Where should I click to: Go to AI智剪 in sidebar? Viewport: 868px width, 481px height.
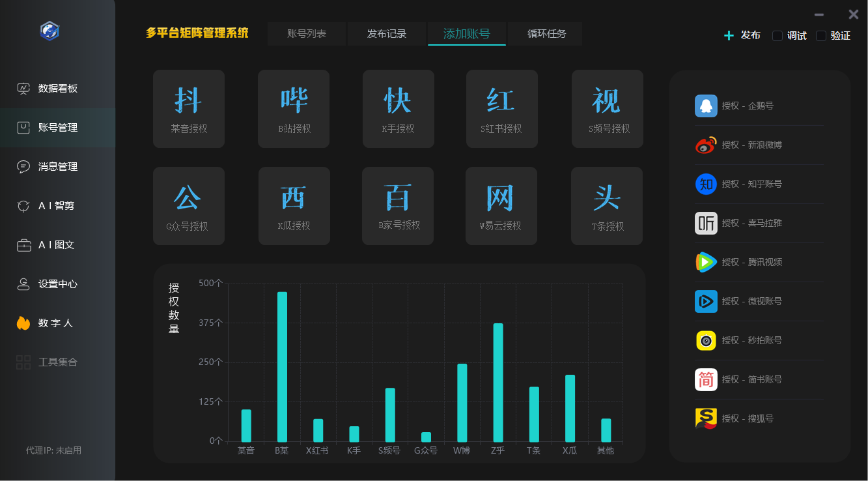(56, 206)
